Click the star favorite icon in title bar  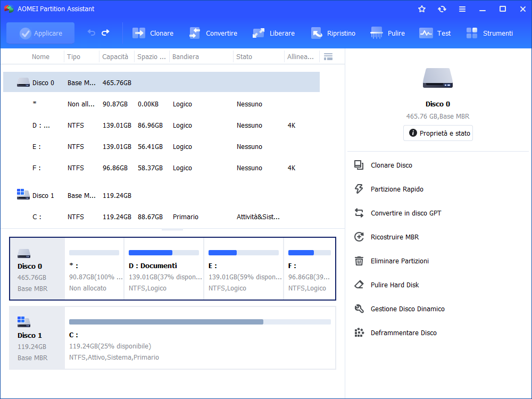pyautogui.click(x=422, y=9)
